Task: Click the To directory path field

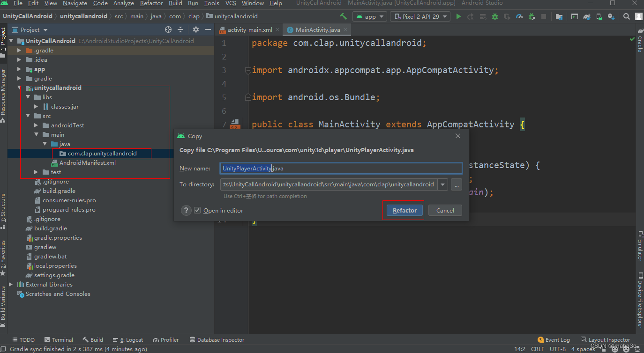Action: tap(329, 184)
